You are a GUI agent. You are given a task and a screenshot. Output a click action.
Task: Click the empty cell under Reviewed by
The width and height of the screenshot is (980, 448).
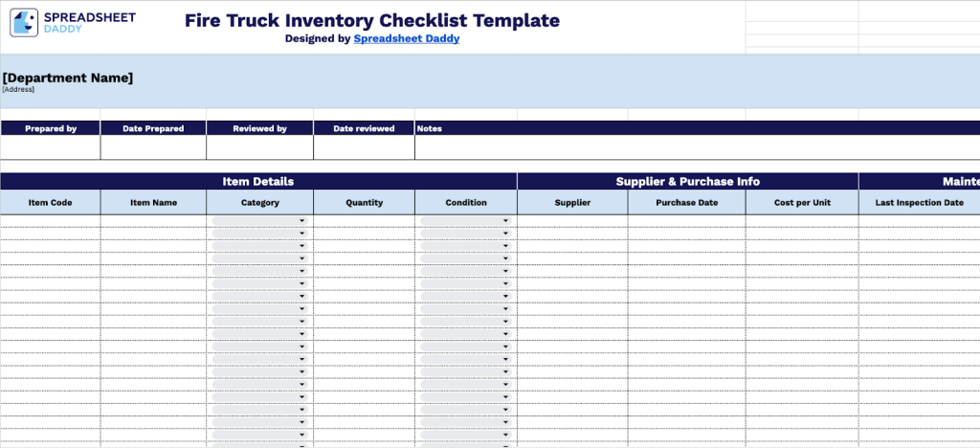pyautogui.click(x=259, y=147)
